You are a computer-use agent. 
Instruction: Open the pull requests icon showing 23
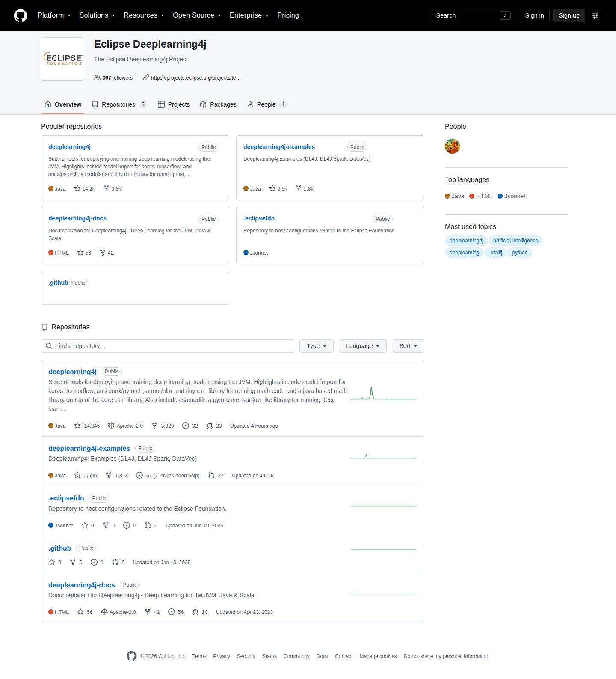pos(210,426)
